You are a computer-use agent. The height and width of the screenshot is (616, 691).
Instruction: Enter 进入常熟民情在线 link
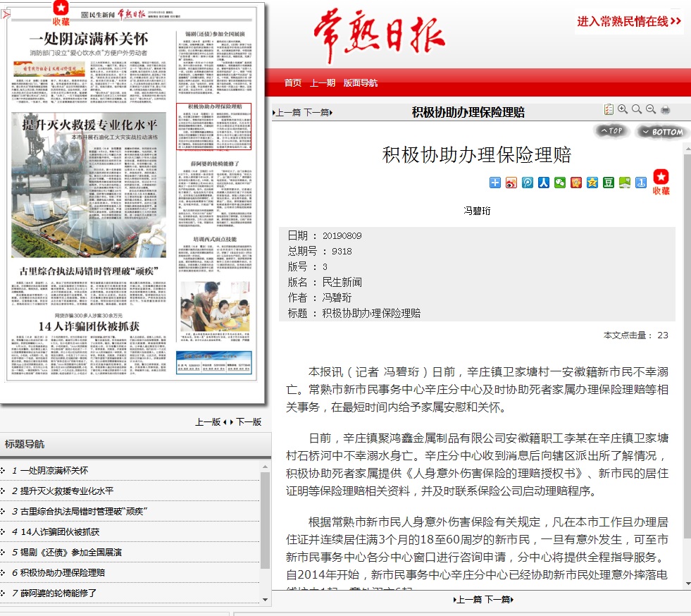[629, 21]
